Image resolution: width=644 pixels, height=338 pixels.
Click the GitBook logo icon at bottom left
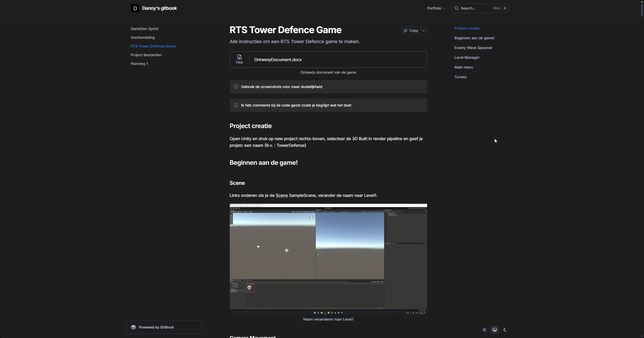133,327
